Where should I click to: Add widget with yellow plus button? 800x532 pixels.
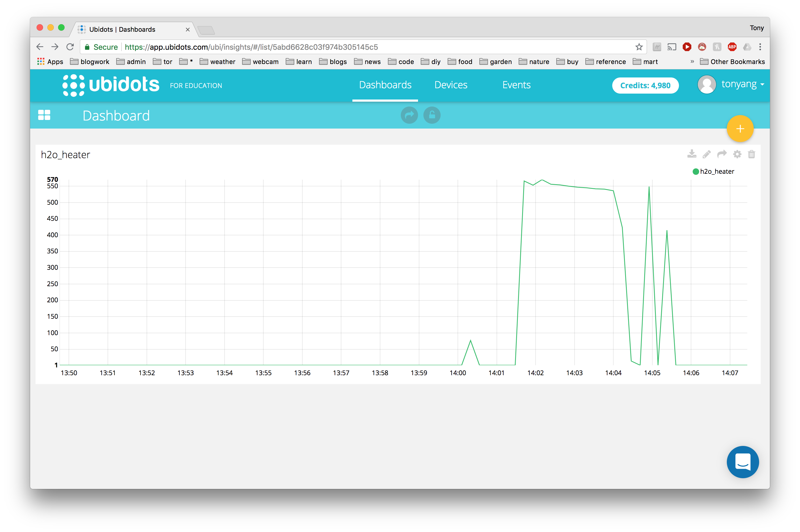740,129
